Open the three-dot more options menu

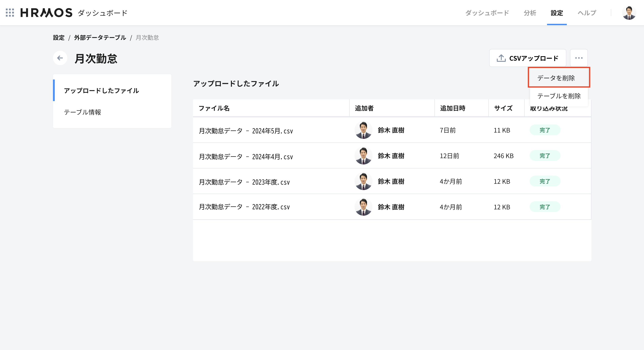pyautogui.click(x=578, y=58)
